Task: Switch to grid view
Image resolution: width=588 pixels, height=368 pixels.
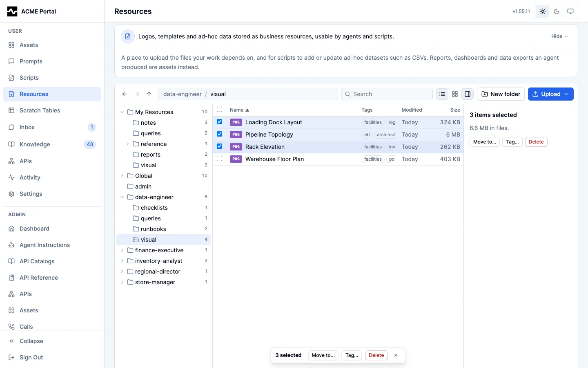Action: [455, 94]
